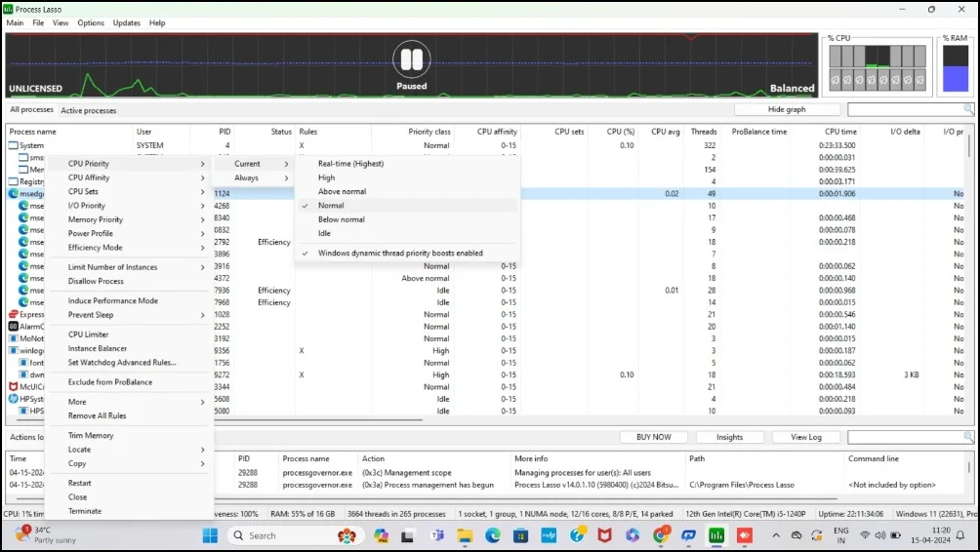Open Google Chrome from the taskbar
The image size is (980, 552).
pos(661,535)
